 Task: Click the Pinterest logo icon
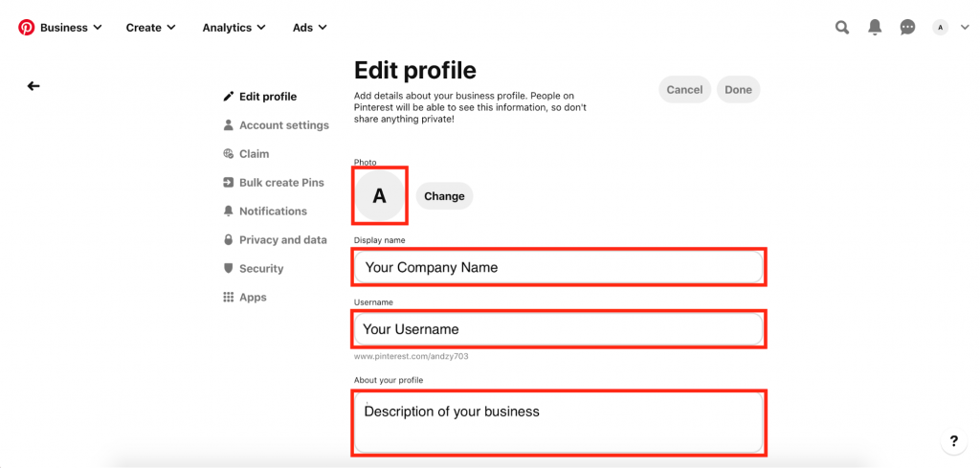27,28
